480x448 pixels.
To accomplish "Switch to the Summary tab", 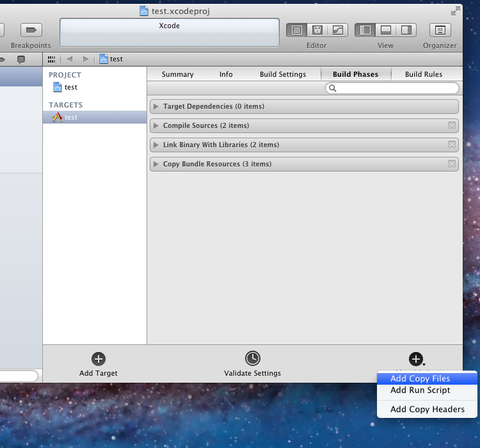I will [177, 74].
